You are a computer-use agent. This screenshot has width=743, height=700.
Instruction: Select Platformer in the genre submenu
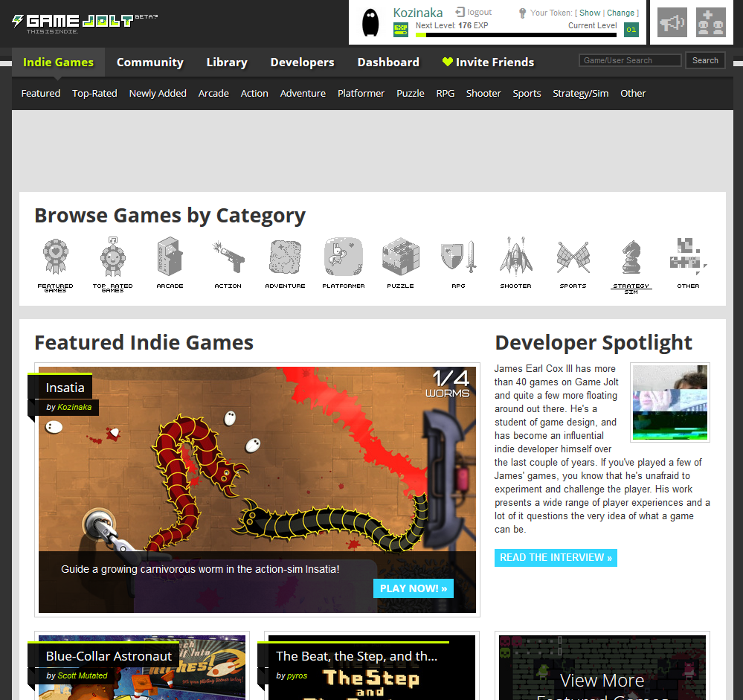pyautogui.click(x=361, y=94)
